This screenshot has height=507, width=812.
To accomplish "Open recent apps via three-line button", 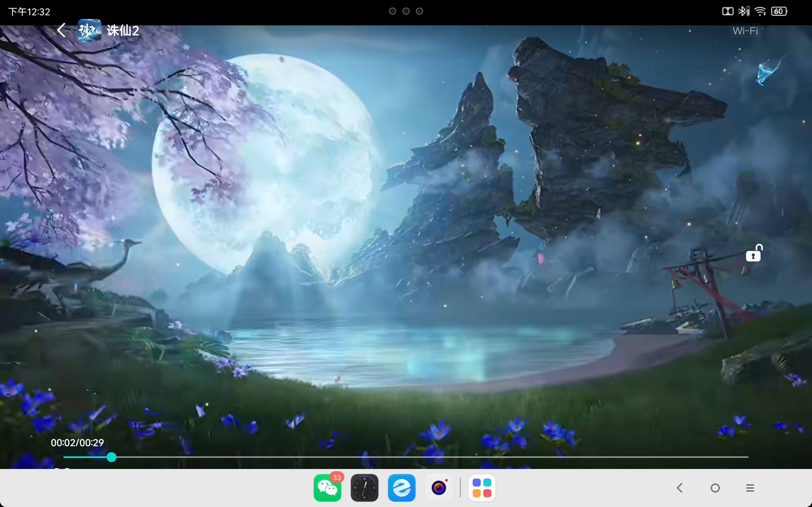I will click(x=750, y=488).
